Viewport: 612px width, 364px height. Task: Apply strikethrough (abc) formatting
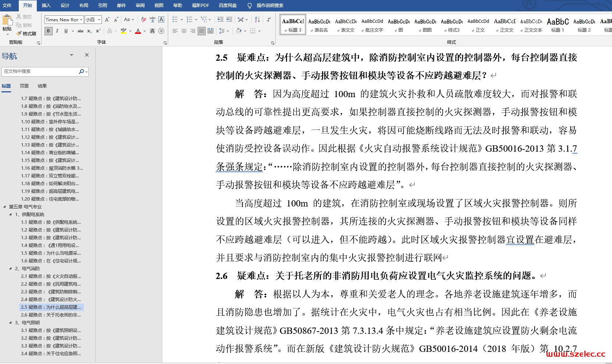click(81, 31)
